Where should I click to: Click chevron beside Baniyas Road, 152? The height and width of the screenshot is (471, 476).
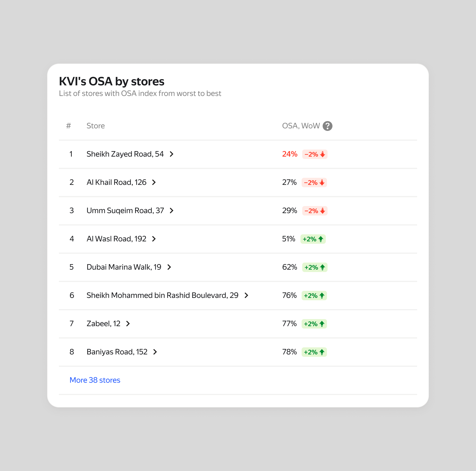[x=155, y=352]
